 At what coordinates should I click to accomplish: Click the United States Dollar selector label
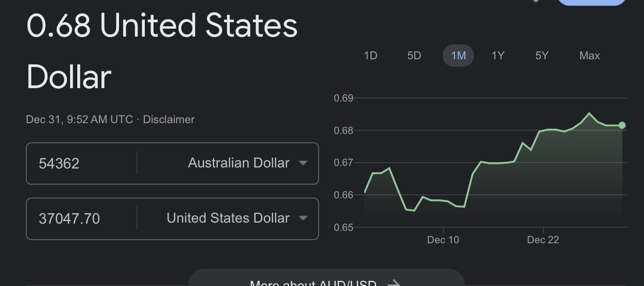point(228,218)
